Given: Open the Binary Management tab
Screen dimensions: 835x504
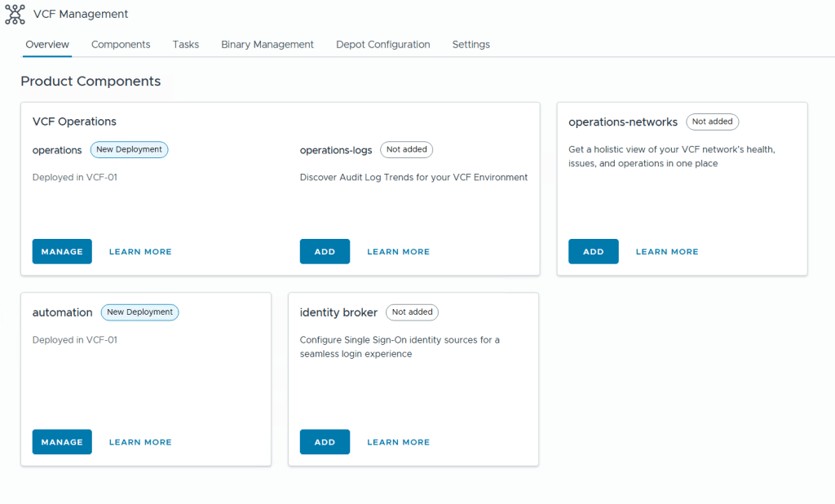Looking at the screenshot, I should [x=267, y=45].
